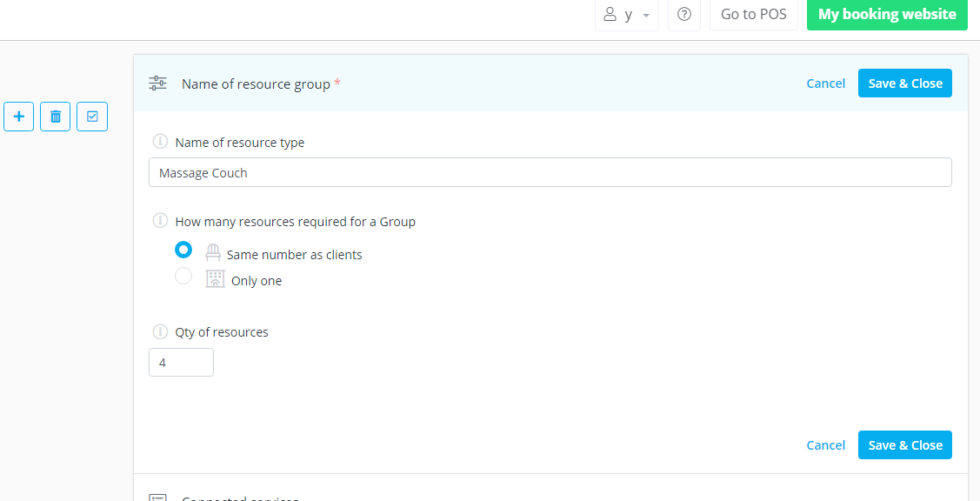Click the trash delete icon
Viewport: 980px width, 501px height.
tap(56, 117)
